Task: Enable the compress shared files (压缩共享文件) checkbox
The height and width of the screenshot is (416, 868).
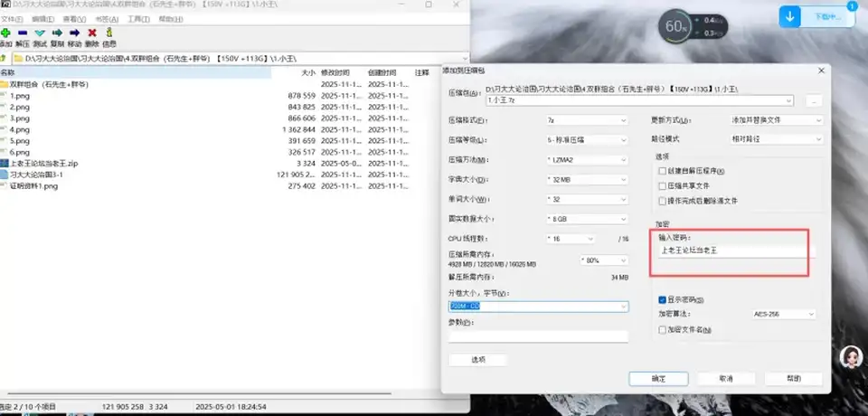Action: (662, 186)
